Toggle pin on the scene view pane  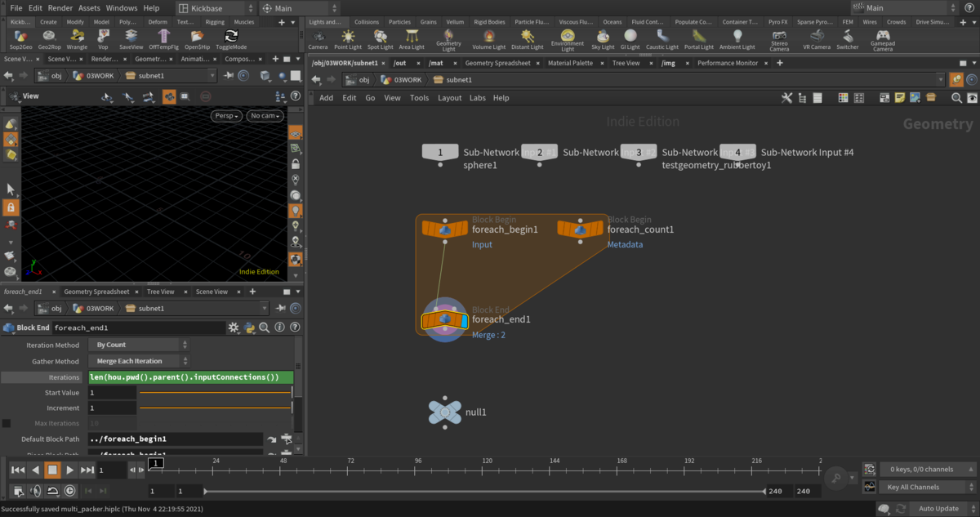[229, 75]
